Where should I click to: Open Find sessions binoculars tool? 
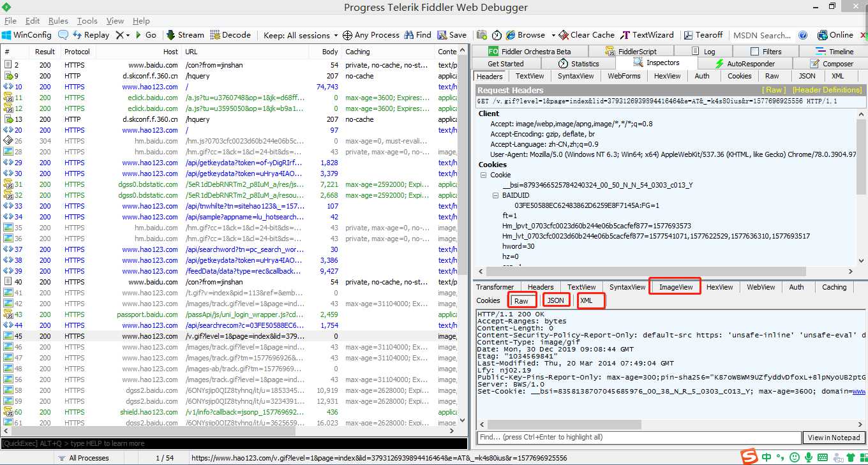pos(418,35)
